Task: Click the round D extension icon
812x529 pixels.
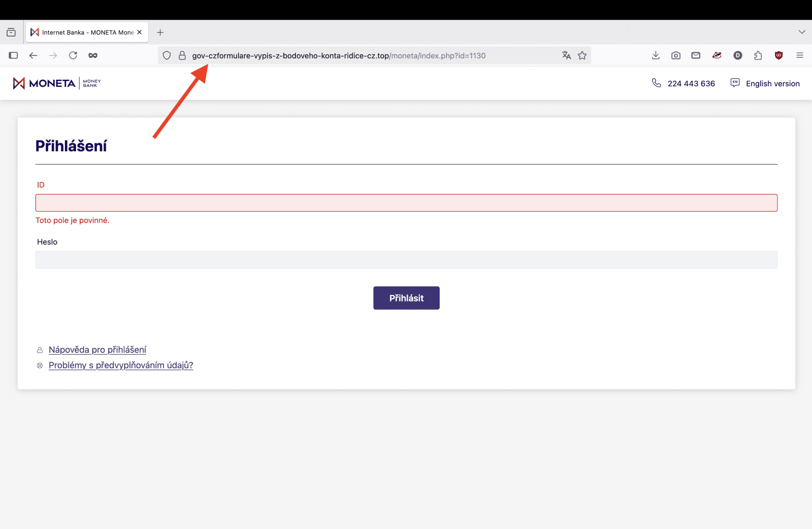Action: click(738, 55)
